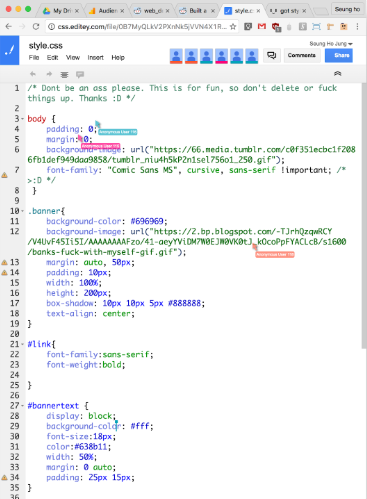The width and height of the screenshot is (367, 499).
Task: Click the tumblr background-image URL on line 6
Action: (x=191, y=155)
